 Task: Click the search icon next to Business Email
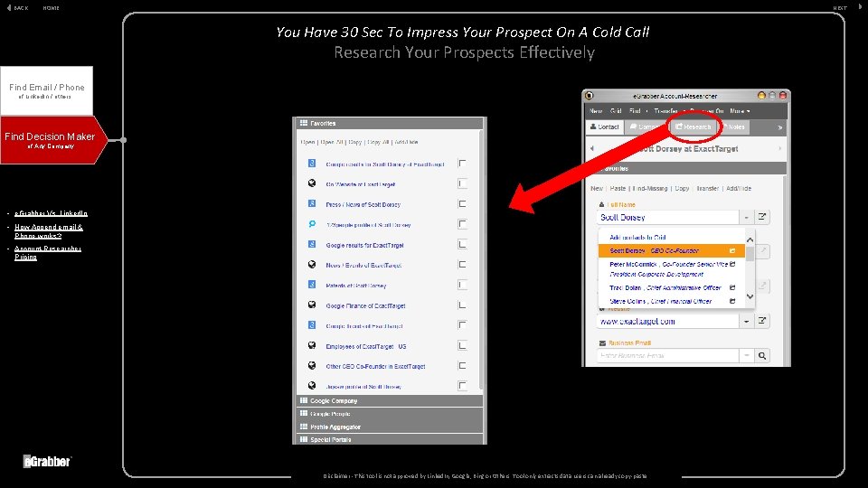762,356
